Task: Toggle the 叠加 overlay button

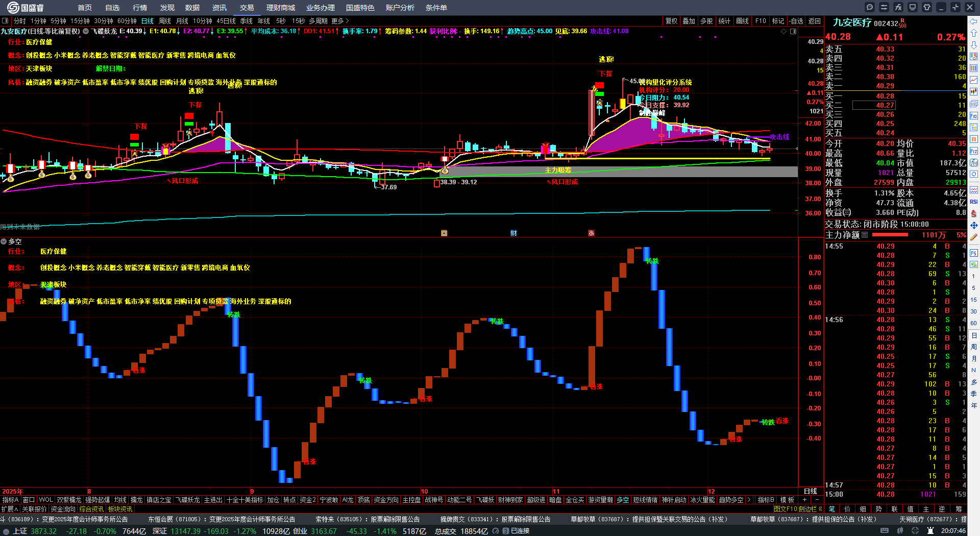Action: pos(689,21)
